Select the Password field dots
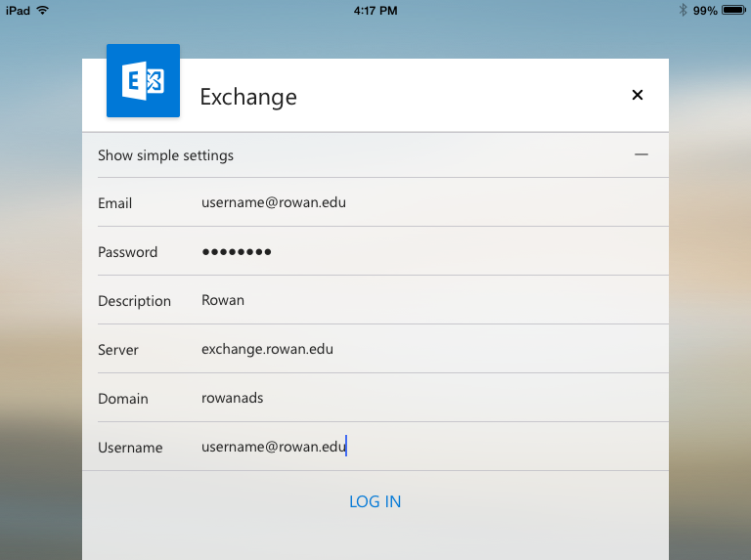This screenshot has width=751, height=560. (x=237, y=252)
